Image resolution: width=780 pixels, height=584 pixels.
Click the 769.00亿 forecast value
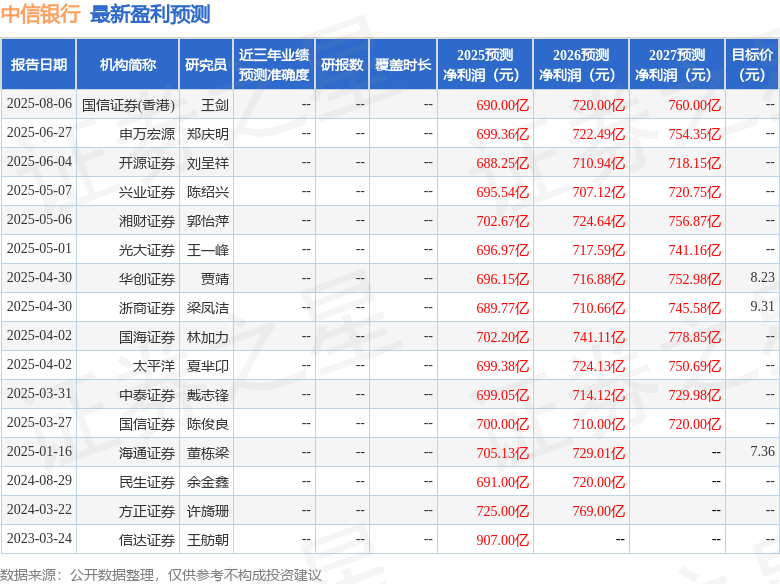pos(598,511)
